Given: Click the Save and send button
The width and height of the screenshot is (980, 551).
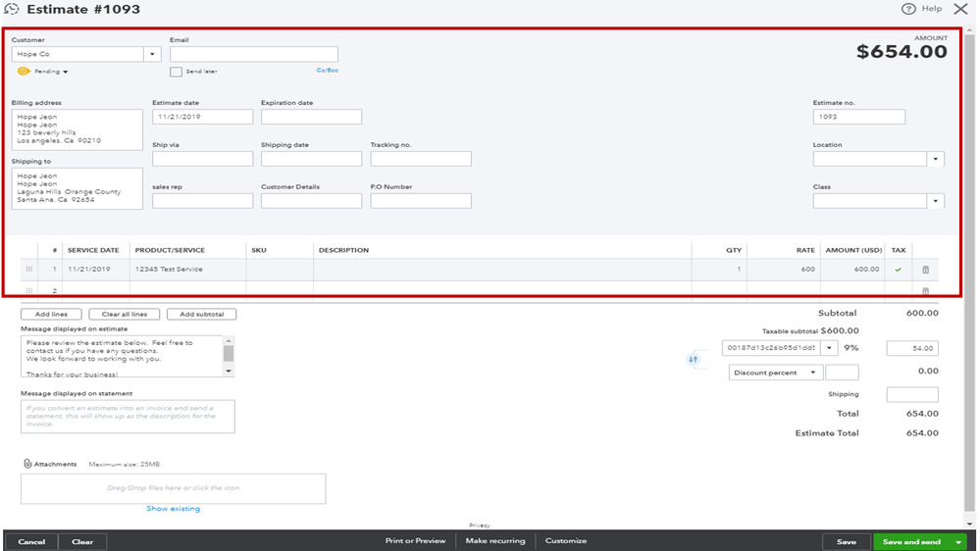Looking at the screenshot, I should click(911, 541).
